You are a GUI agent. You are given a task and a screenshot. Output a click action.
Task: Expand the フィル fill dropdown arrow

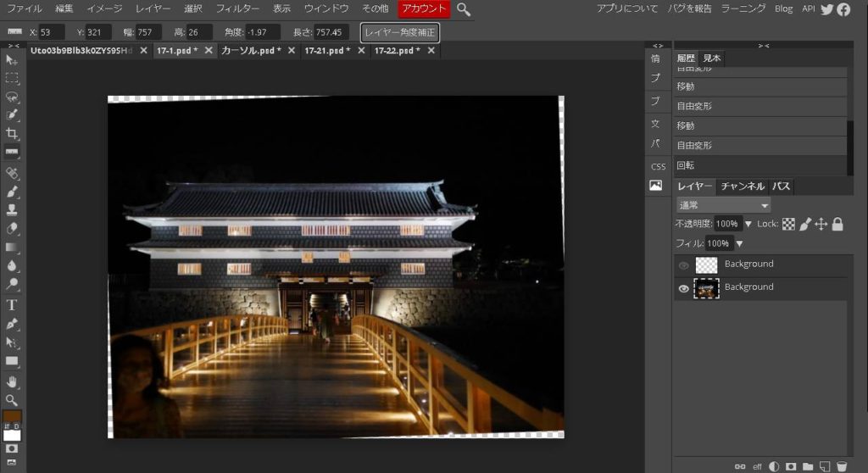[x=739, y=243]
